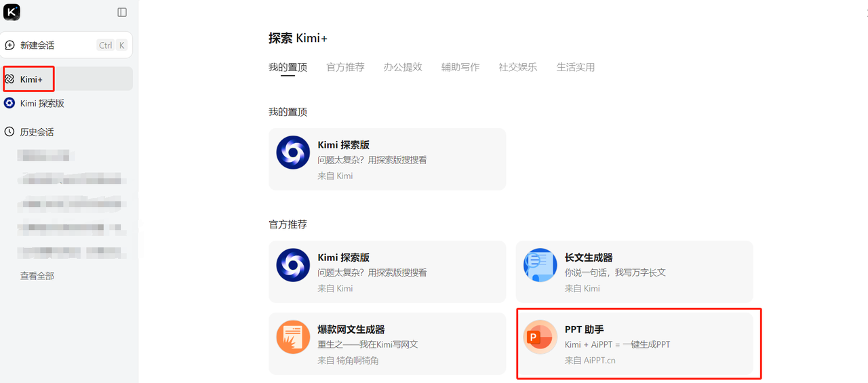Click the 爆款网文生成器 orange icon

click(293, 337)
